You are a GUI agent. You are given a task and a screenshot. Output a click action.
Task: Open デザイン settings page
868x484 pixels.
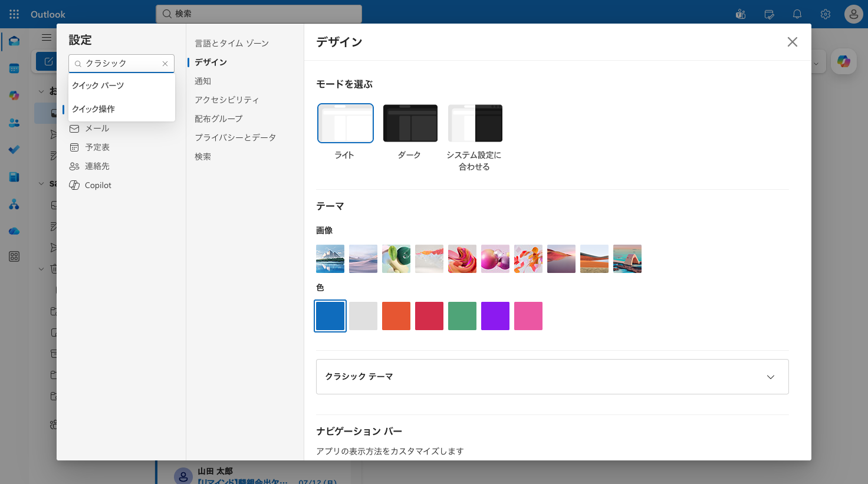[x=211, y=62]
